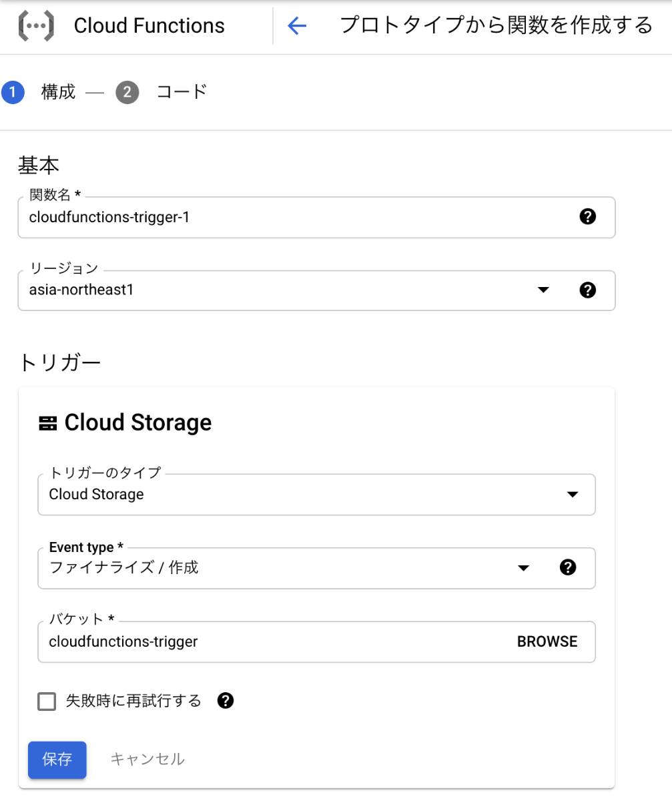Click the Cloud Storage card heading
Image resolution: width=672 pixels, height=801 pixels.
click(138, 423)
